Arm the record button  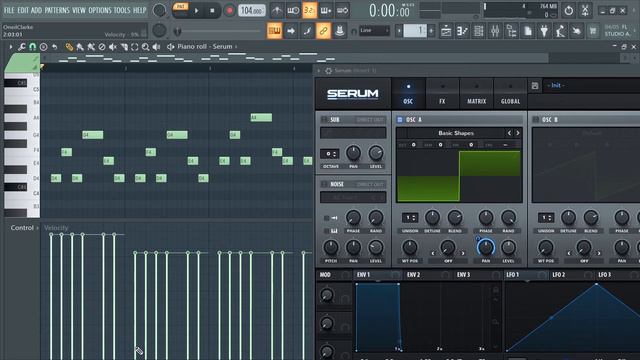229,11
